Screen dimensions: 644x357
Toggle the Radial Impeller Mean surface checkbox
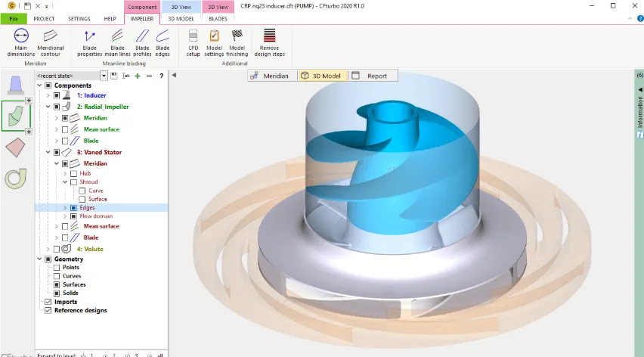coord(65,129)
